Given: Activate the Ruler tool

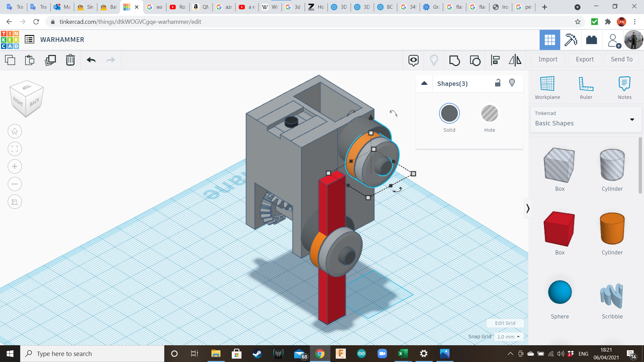Looking at the screenshot, I should 586,87.
